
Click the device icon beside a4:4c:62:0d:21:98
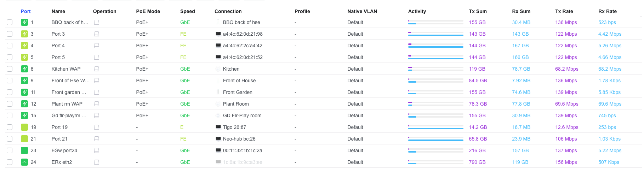(218, 34)
